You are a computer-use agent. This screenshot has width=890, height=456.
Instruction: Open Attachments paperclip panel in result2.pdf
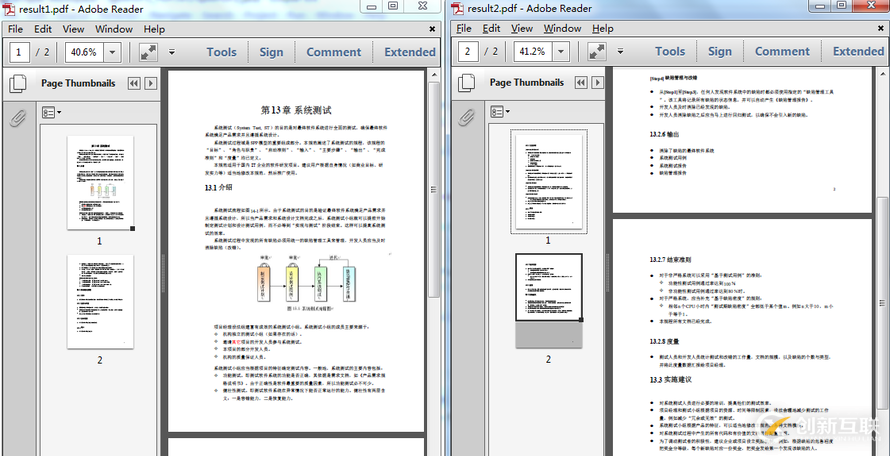[466, 118]
